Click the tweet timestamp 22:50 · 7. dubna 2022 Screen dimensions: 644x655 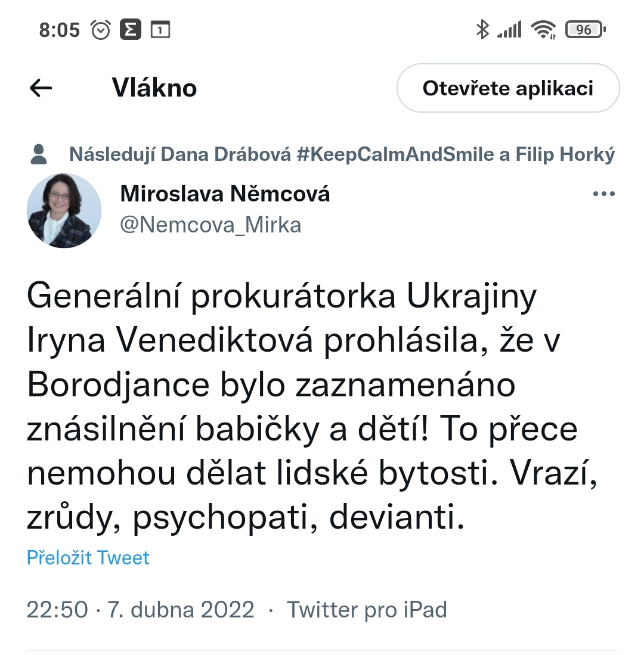tap(140, 610)
